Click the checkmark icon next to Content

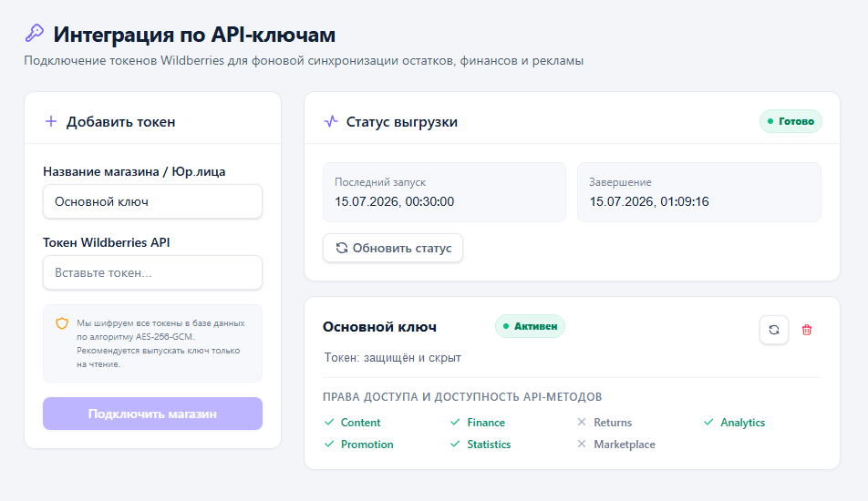(x=329, y=422)
